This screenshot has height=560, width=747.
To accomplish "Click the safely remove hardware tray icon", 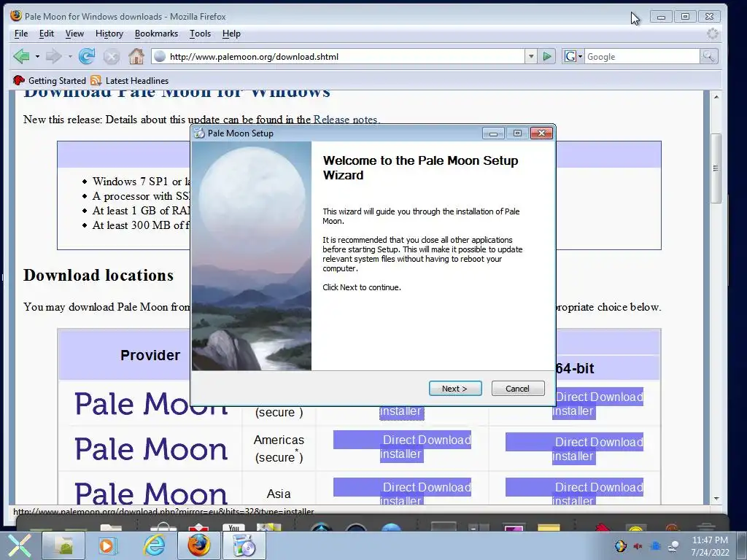I will point(673,546).
